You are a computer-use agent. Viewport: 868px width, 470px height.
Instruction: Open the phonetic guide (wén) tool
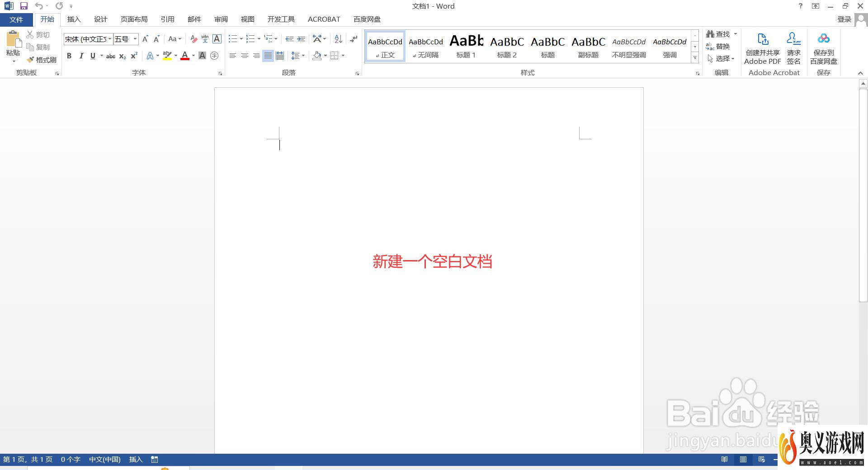[x=205, y=39]
